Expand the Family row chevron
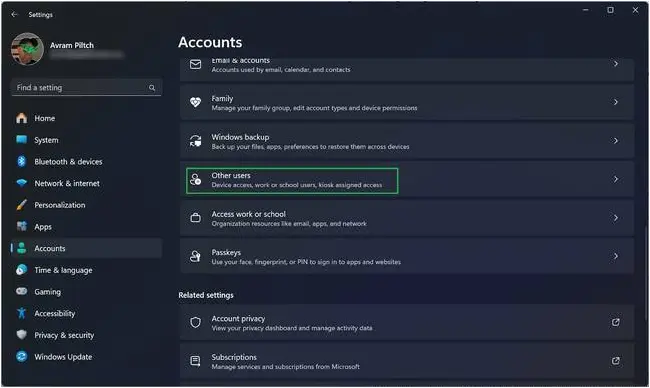This screenshot has width=650, height=388. pos(616,102)
